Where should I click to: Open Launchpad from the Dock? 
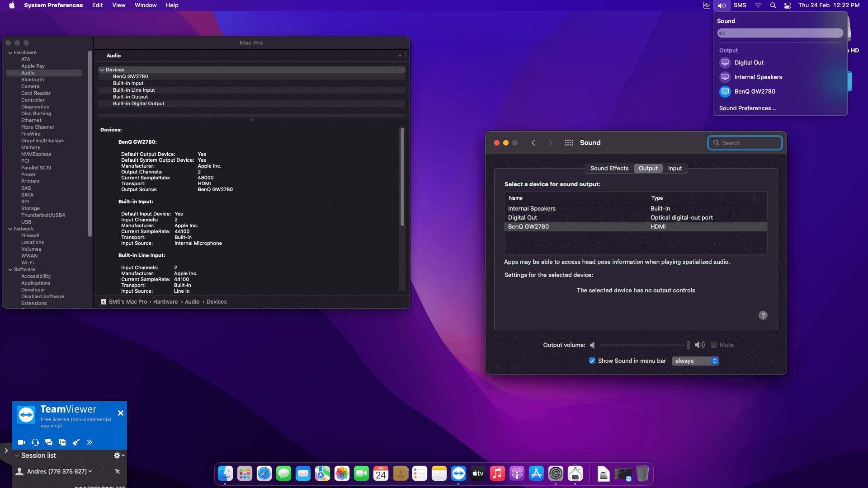[245, 474]
